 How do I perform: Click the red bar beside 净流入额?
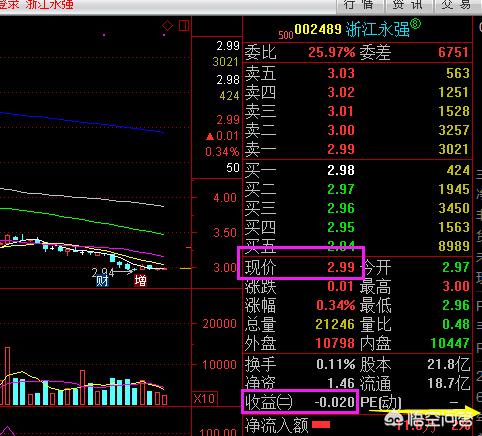coord(321,424)
